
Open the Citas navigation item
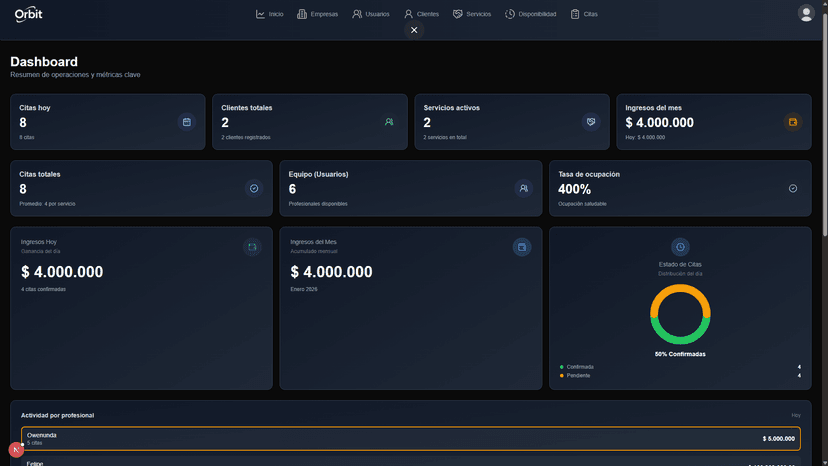click(x=584, y=14)
